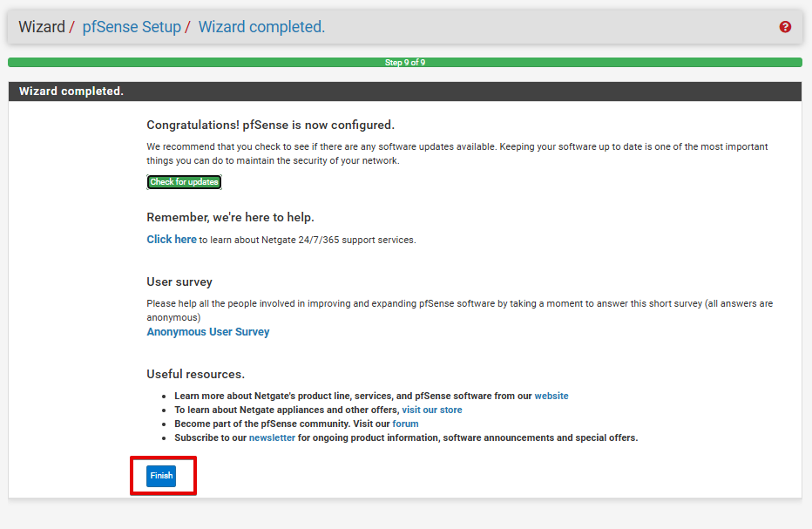Screen dimensions: 812x529
Task: Open the 'Click here' support services link
Action: [x=172, y=240]
